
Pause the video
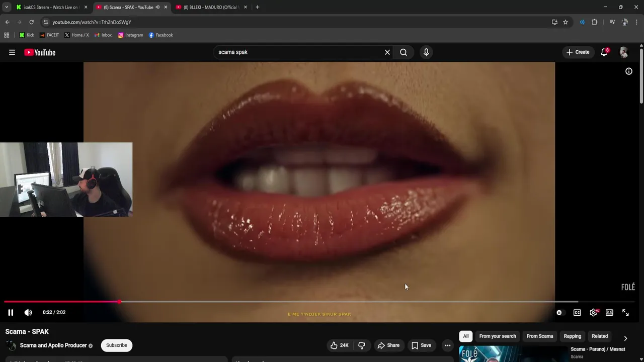pyautogui.click(x=11, y=312)
